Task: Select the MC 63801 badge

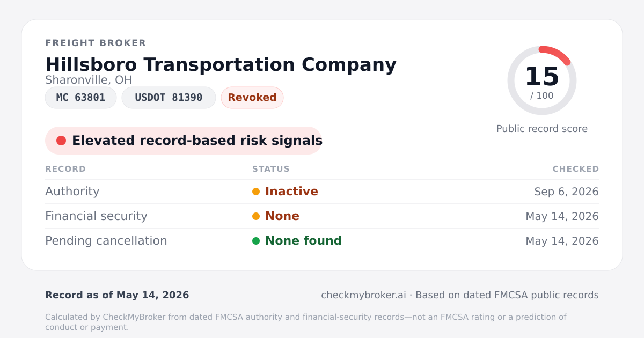Action: coord(80,98)
